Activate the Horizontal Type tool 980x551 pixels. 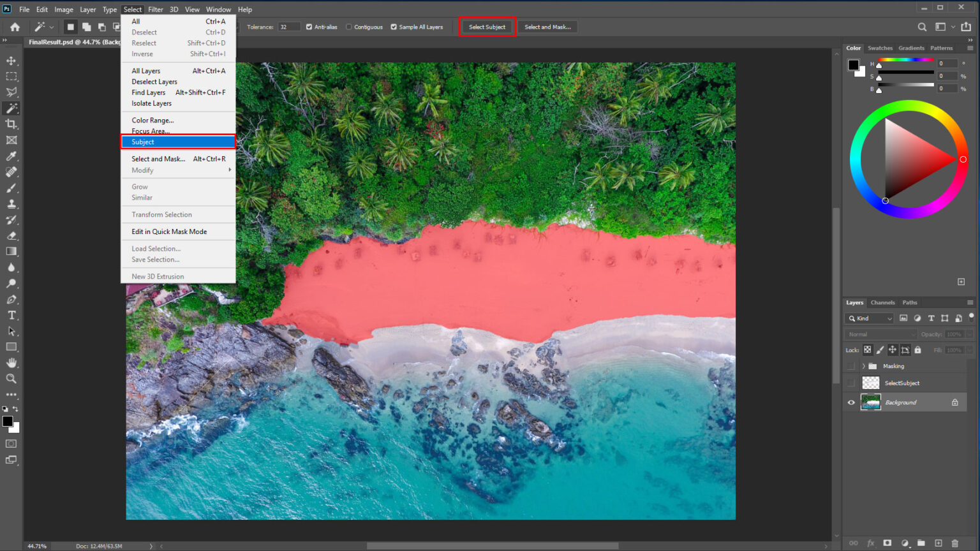tap(10, 315)
